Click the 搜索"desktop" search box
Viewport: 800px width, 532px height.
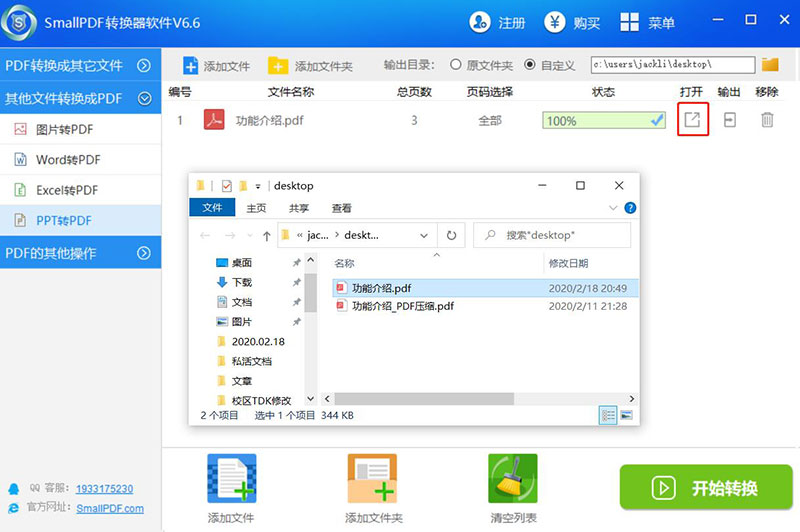[x=552, y=235]
